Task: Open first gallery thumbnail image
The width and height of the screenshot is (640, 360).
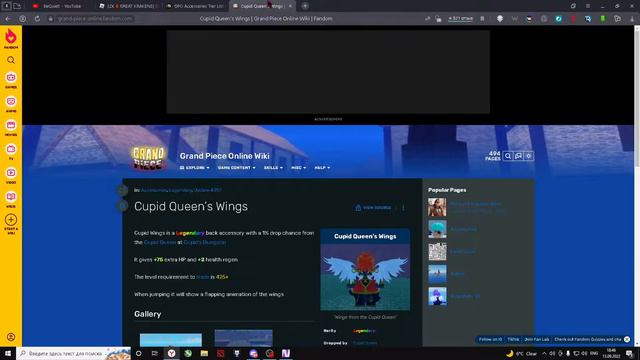Action: 171,340
